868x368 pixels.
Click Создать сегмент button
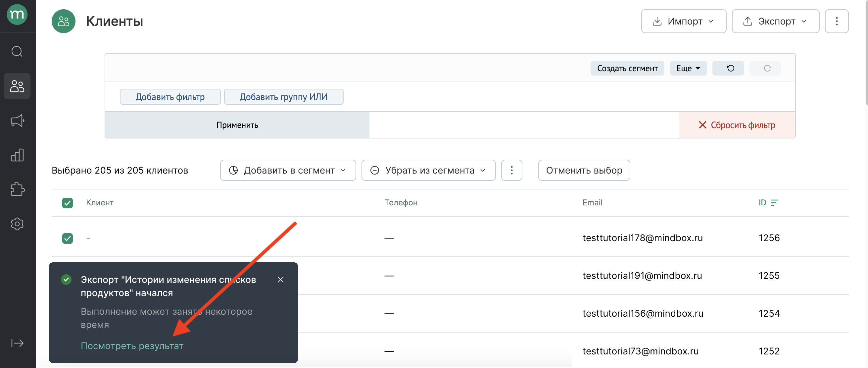tap(627, 69)
